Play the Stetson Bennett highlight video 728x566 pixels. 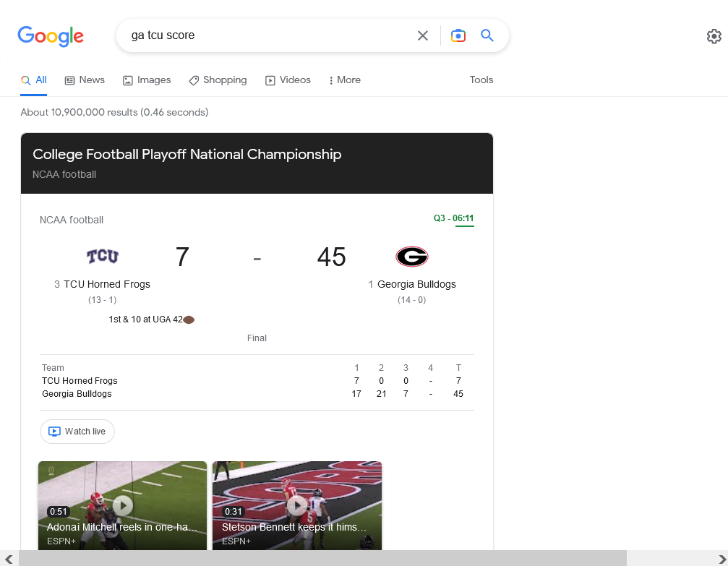click(296, 505)
